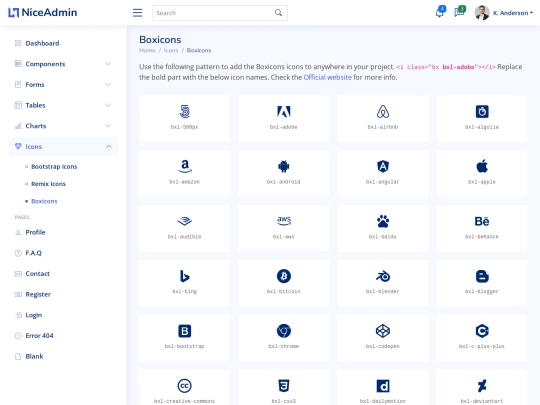
Task: Select the Angular shield icon
Action: coord(383,166)
